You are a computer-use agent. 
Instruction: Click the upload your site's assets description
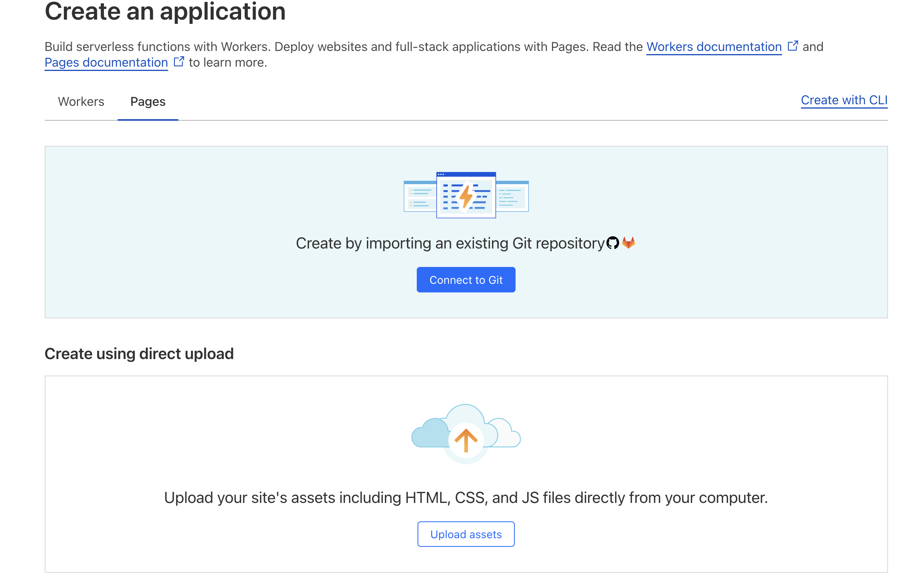click(466, 497)
